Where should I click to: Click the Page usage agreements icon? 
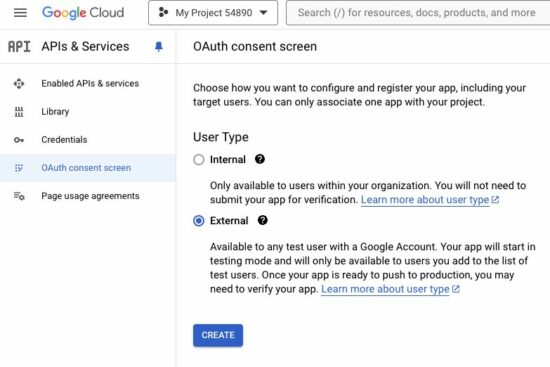(19, 196)
